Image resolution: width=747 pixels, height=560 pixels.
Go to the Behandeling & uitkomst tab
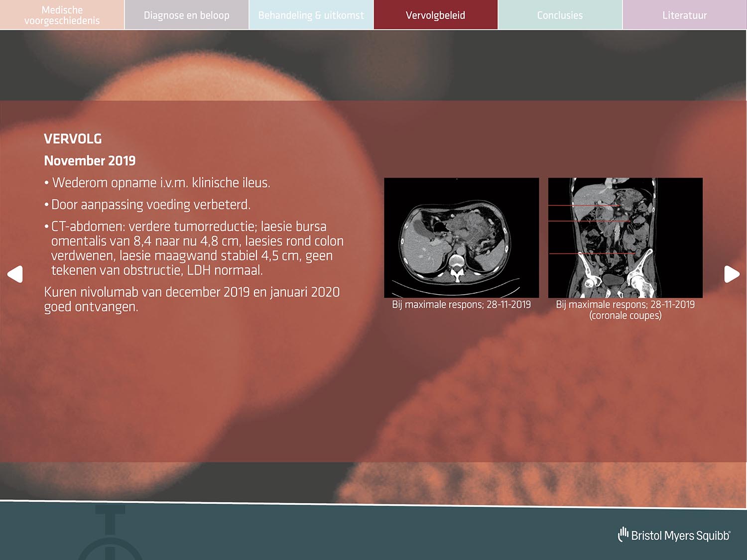[x=311, y=15]
